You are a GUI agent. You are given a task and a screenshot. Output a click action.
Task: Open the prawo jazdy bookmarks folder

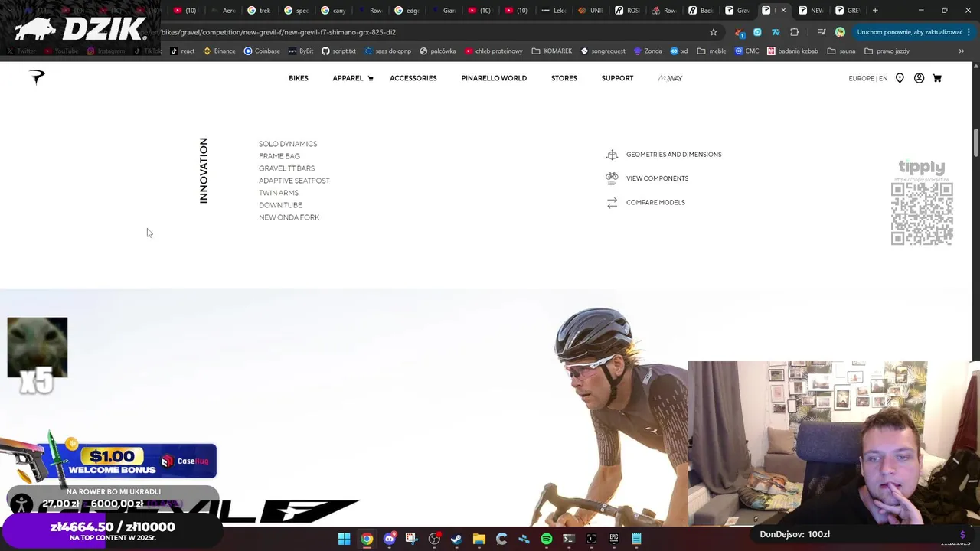click(x=887, y=51)
